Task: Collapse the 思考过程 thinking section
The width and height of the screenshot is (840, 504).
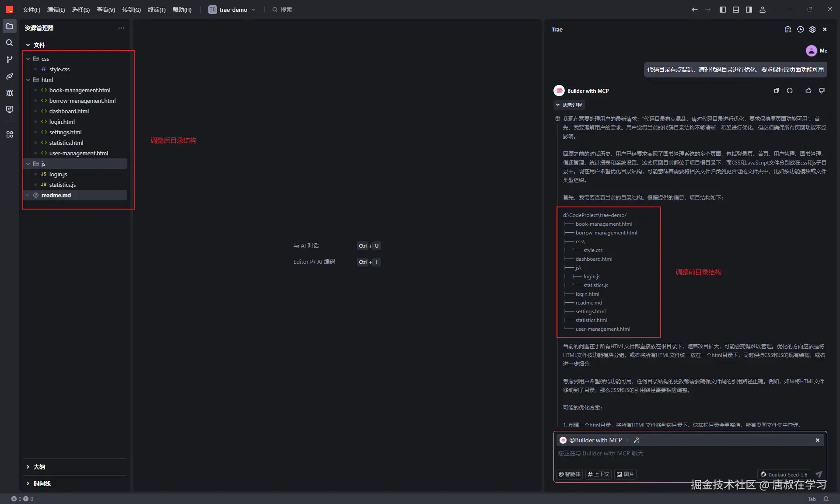Action: pyautogui.click(x=569, y=105)
